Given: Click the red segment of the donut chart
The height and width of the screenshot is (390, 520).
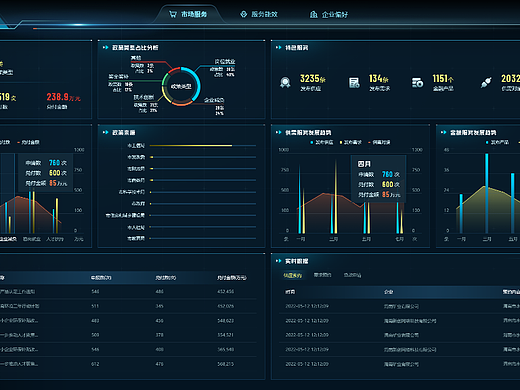Looking at the screenshot, I should [174, 70].
